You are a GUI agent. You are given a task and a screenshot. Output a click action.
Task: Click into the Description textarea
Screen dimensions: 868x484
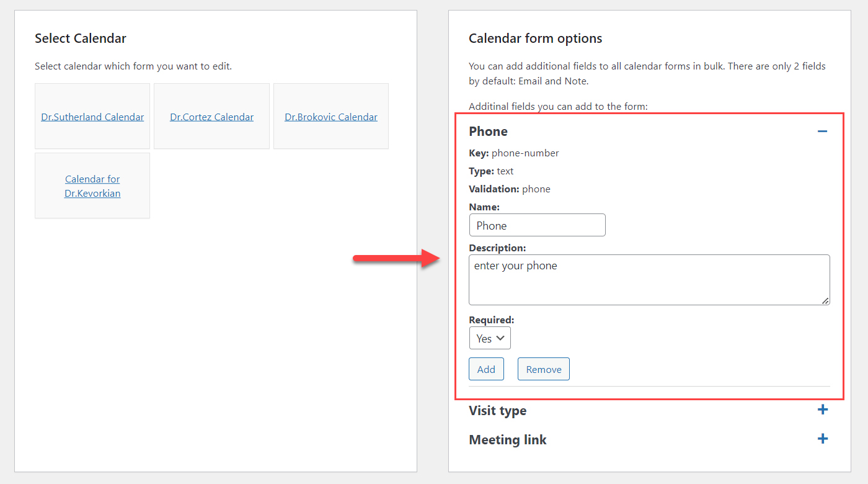click(x=649, y=280)
